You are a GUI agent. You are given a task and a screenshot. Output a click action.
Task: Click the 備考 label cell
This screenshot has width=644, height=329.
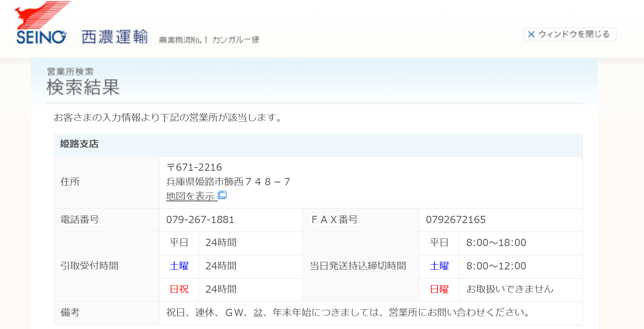[x=107, y=313]
